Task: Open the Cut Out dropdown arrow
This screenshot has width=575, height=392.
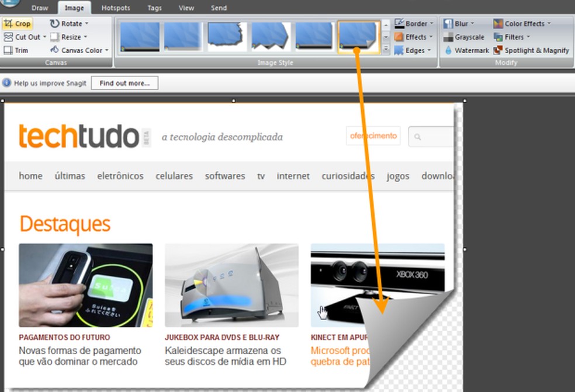Action: [x=45, y=37]
